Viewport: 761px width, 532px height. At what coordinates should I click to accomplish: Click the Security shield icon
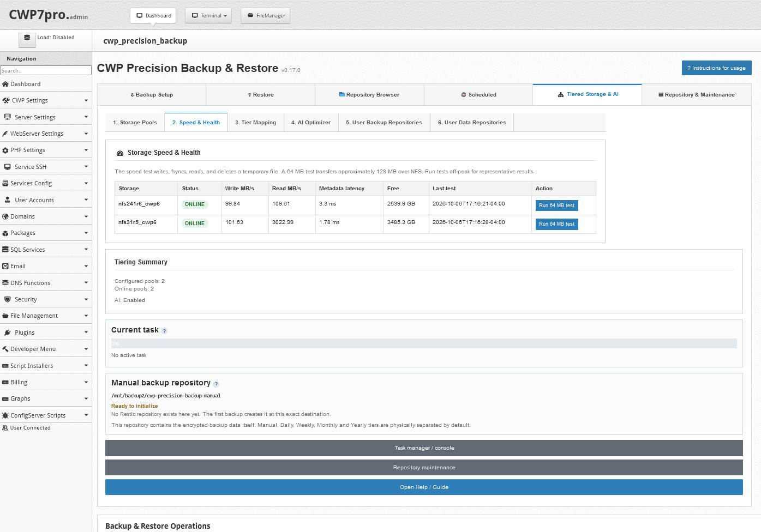[8, 299]
